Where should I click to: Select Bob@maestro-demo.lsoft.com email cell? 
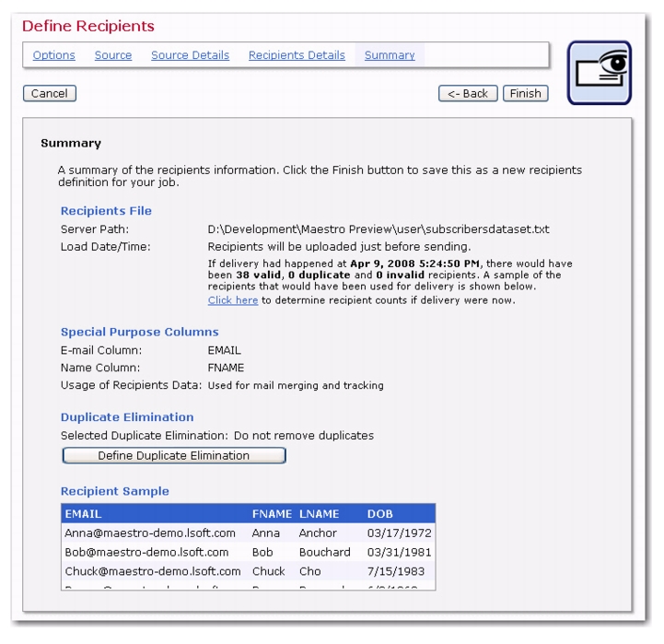pos(146,552)
